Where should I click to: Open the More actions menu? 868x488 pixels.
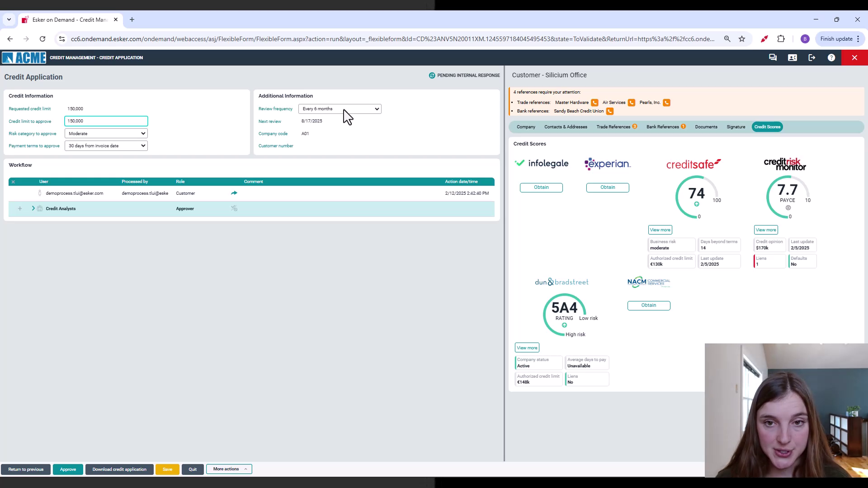coord(229,469)
